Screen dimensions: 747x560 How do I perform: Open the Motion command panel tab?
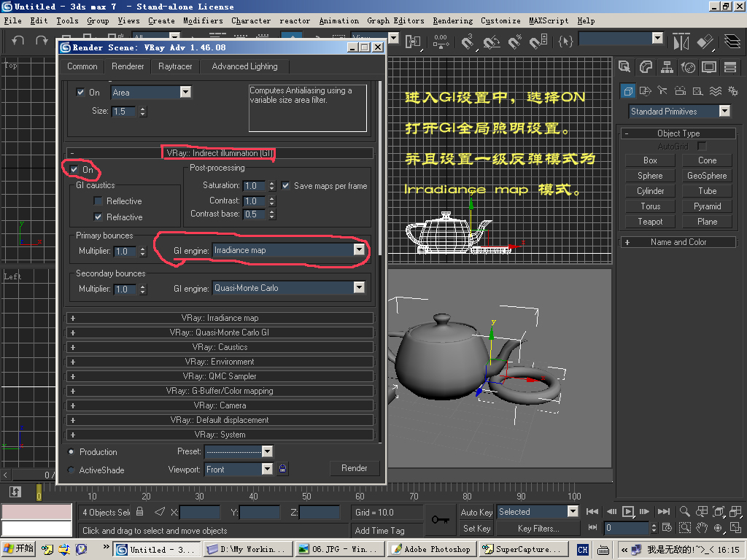click(x=688, y=67)
